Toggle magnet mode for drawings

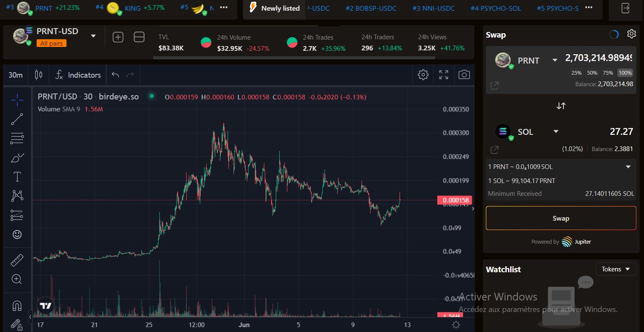[x=17, y=306]
